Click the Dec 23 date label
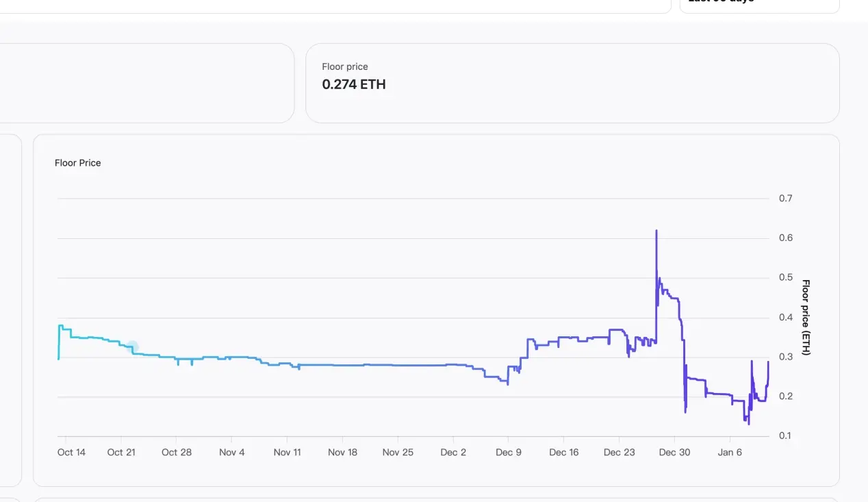 coord(620,452)
